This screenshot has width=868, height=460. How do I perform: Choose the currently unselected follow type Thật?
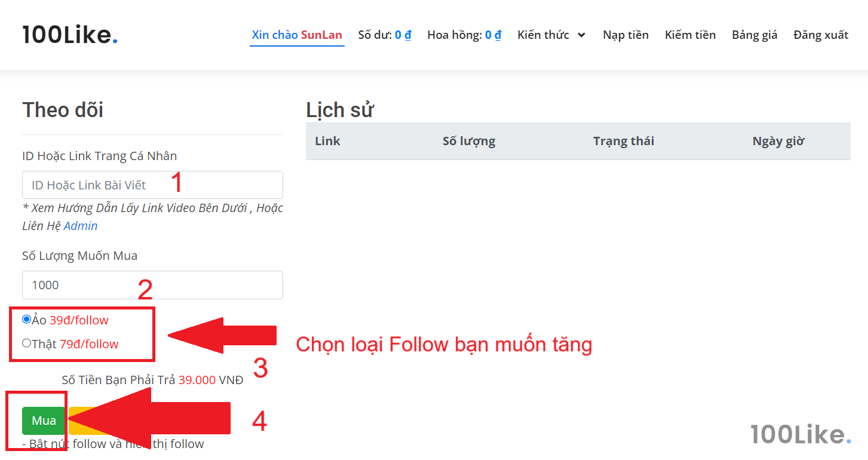26,344
